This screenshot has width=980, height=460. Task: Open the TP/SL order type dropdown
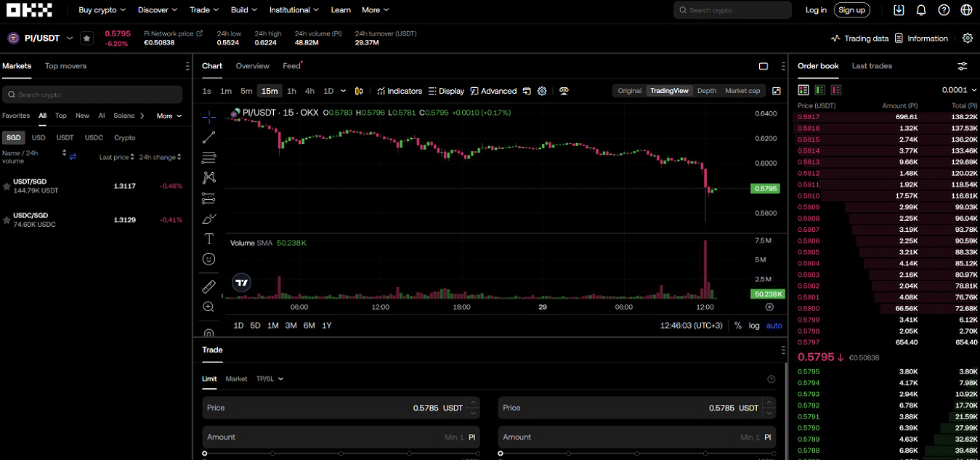coord(270,379)
